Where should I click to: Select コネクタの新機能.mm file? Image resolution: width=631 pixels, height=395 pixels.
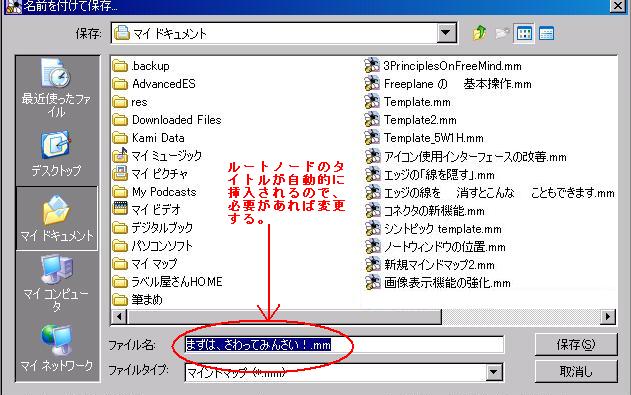pos(425,210)
